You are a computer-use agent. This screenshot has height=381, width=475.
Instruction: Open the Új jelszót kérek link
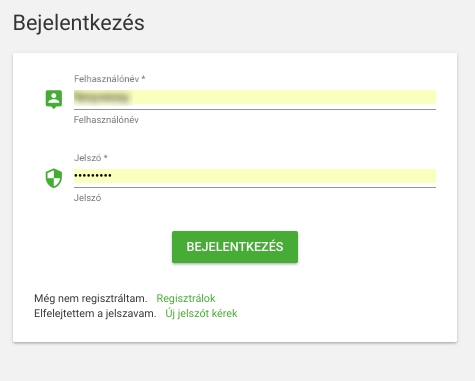pyautogui.click(x=201, y=313)
